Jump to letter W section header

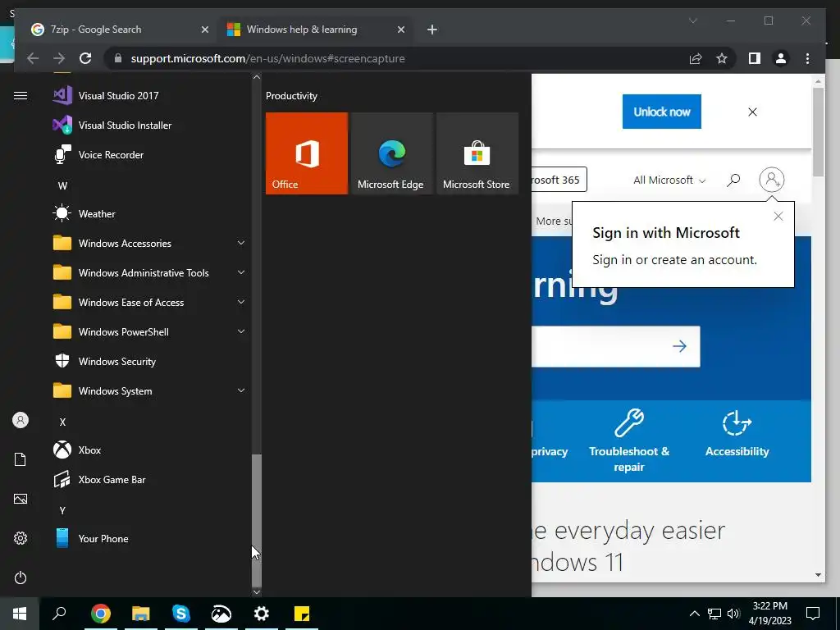click(62, 186)
